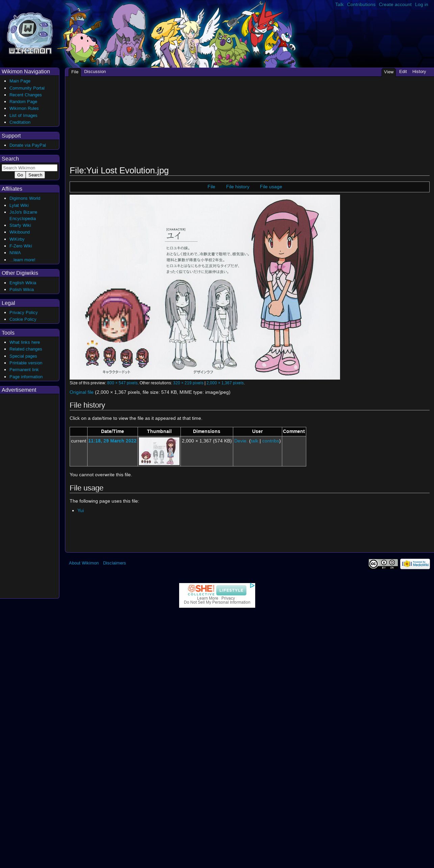Open WiKirby link
The width and height of the screenshot is (434, 868).
(x=17, y=239)
